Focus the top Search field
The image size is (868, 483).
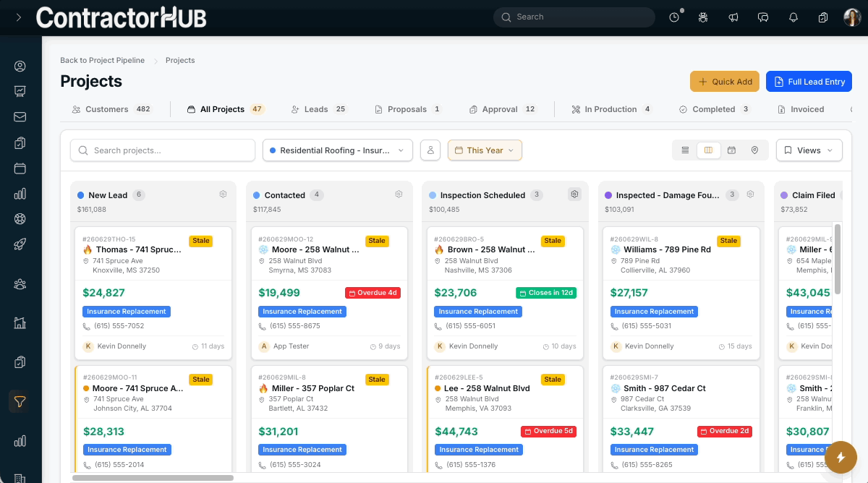point(574,17)
